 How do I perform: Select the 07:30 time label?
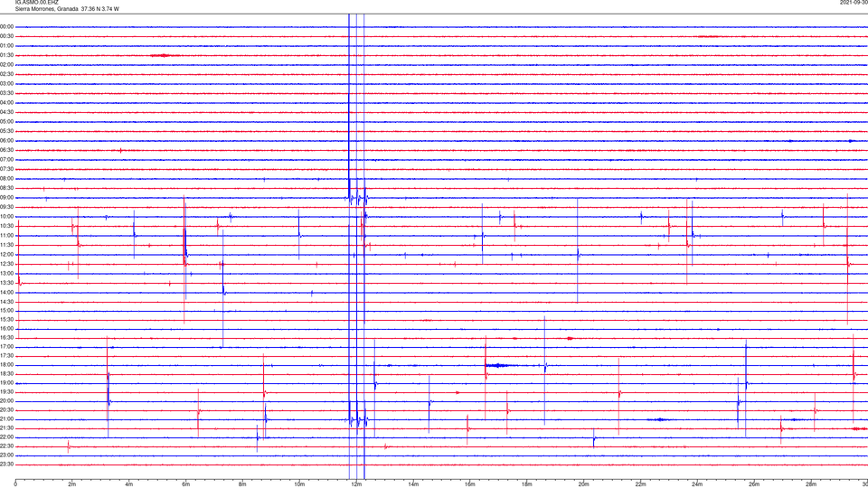(x=6, y=169)
